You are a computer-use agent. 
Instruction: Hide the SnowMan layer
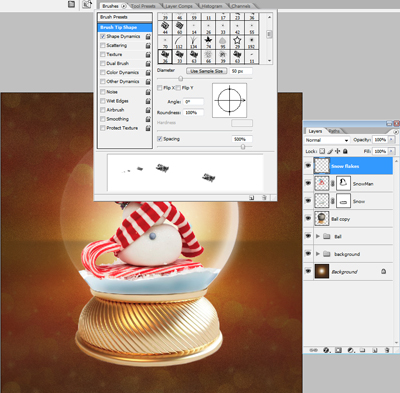coord(308,183)
